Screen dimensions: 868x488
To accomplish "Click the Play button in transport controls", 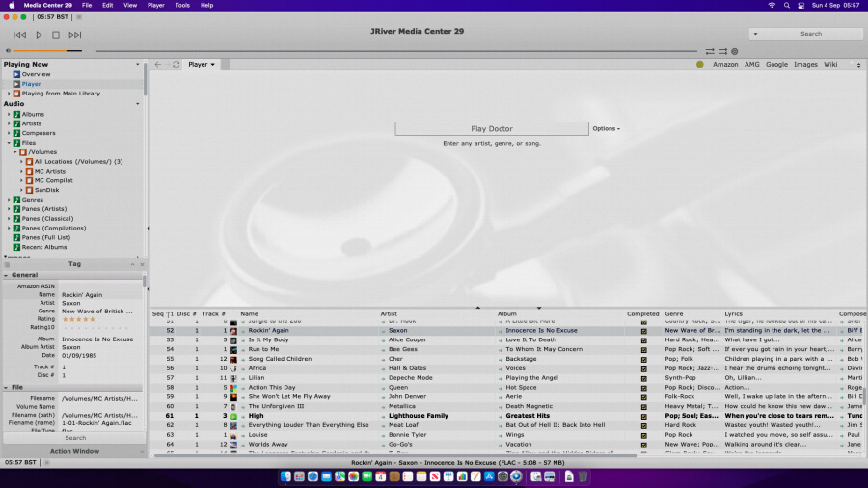I will (39, 35).
